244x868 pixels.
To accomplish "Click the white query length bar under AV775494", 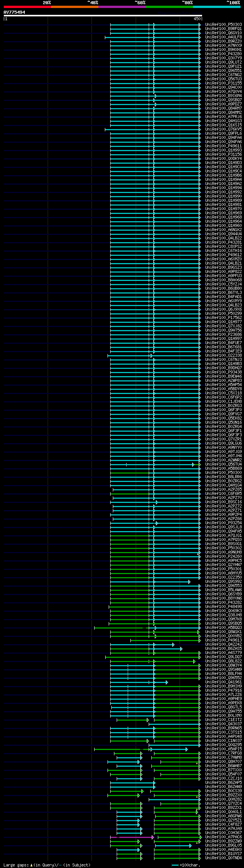I will pyautogui.click(x=103, y=16).
